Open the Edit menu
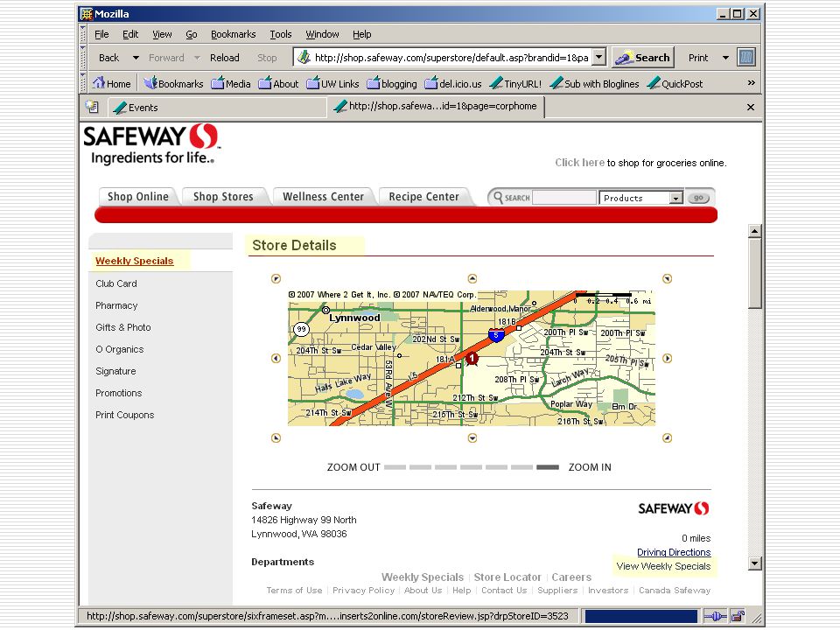 click(130, 34)
